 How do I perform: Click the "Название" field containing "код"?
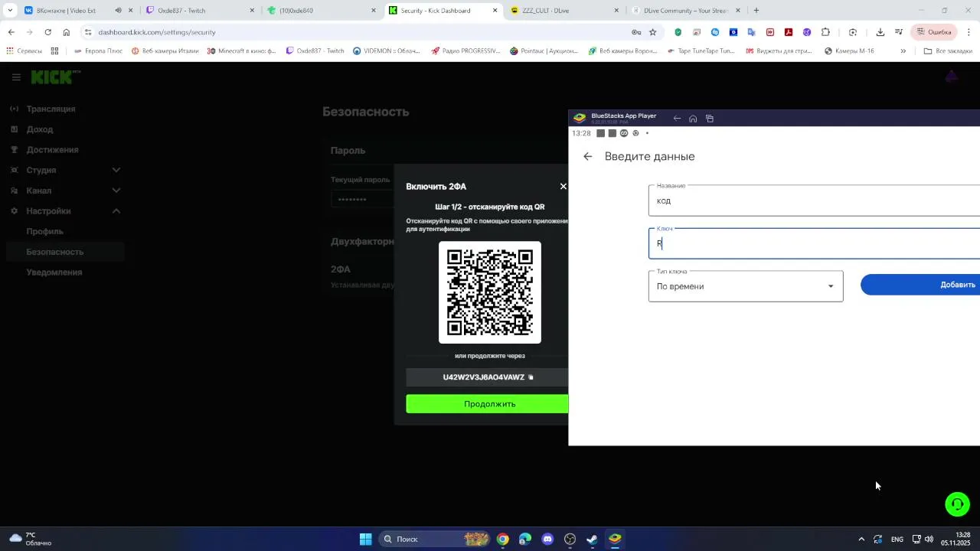click(x=814, y=201)
